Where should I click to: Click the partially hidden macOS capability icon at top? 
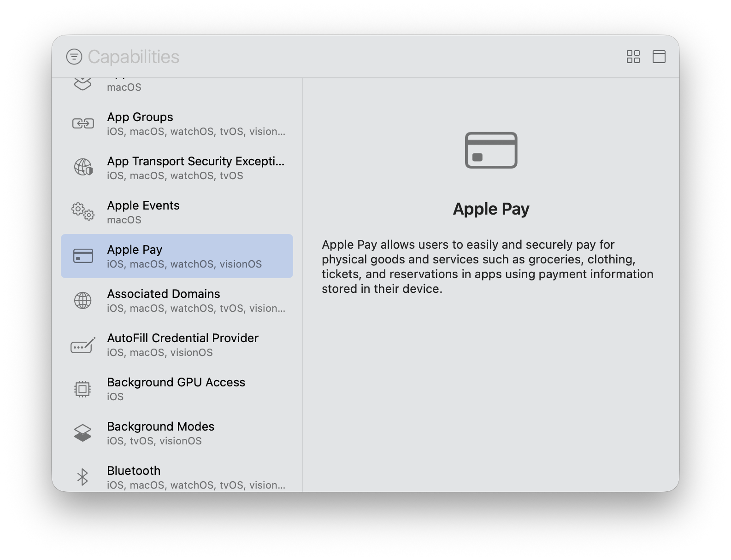coord(83,84)
